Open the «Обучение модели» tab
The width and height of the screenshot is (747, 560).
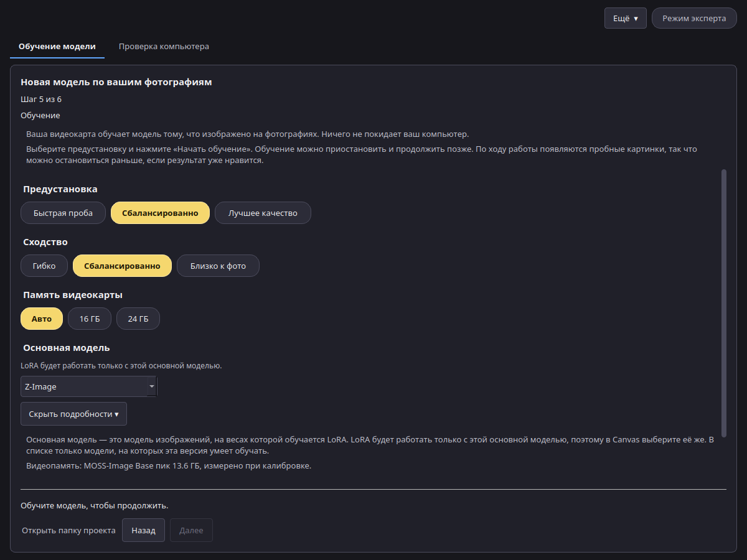pyautogui.click(x=57, y=47)
